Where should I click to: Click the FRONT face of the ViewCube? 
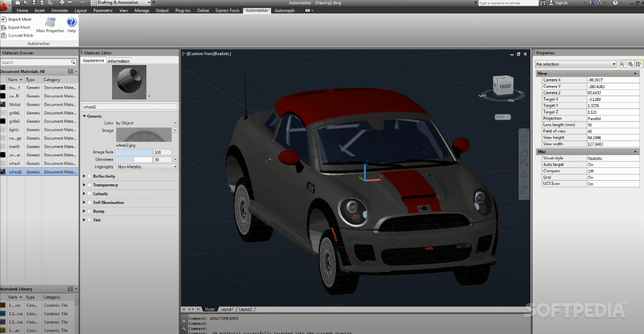[505, 86]
